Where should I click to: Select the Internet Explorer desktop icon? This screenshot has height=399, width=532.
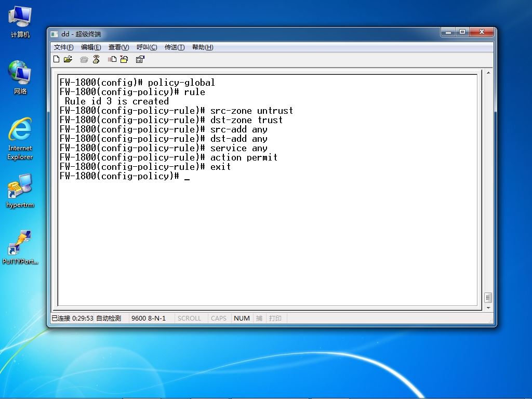pyautogui.click(x=20, y=139)
